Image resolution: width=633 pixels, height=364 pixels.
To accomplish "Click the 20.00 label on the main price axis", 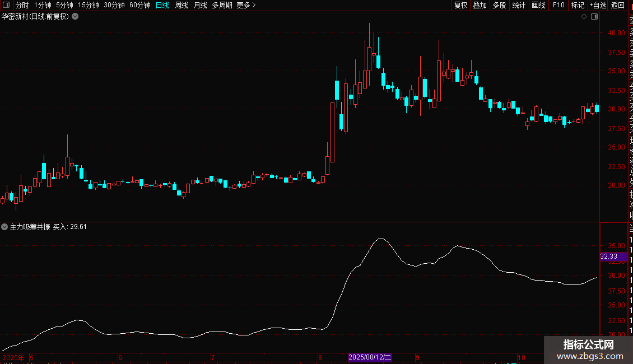I will tap(616, 185).
